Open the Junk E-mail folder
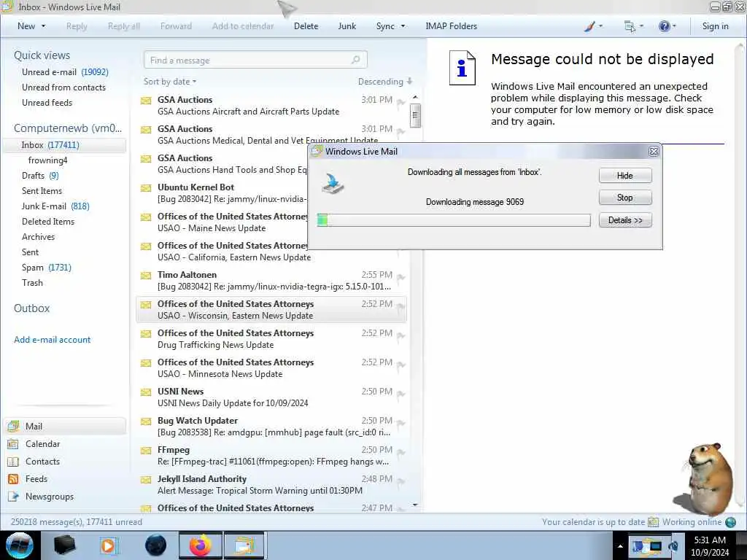The height and width of the screenshot is (560, 747). point(55,206)
